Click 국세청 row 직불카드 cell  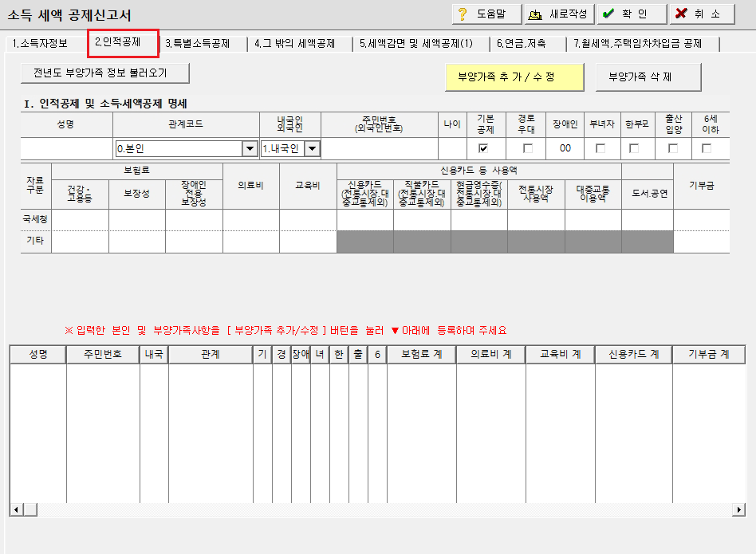click(x=423, y=220)
